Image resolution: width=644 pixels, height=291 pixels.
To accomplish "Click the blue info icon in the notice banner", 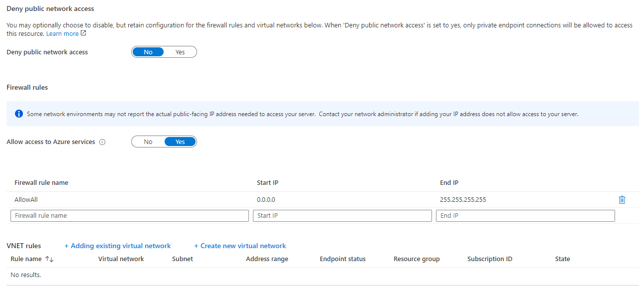I will pyautogui.click(x=18, y=114).
